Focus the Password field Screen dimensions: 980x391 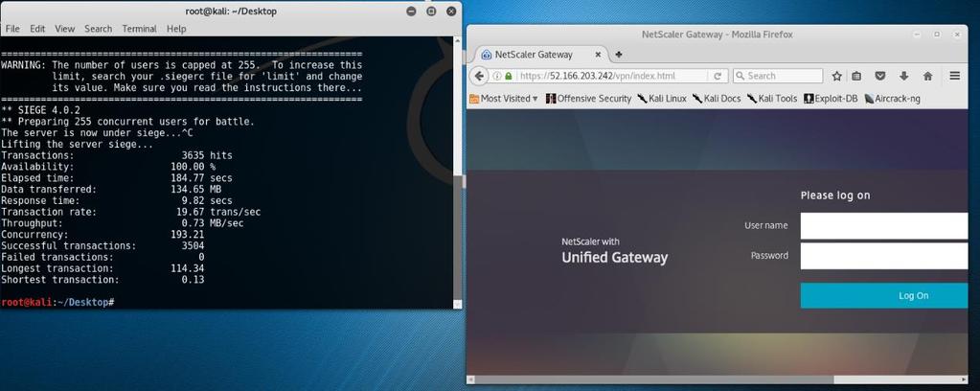click(x=884, y=255)
